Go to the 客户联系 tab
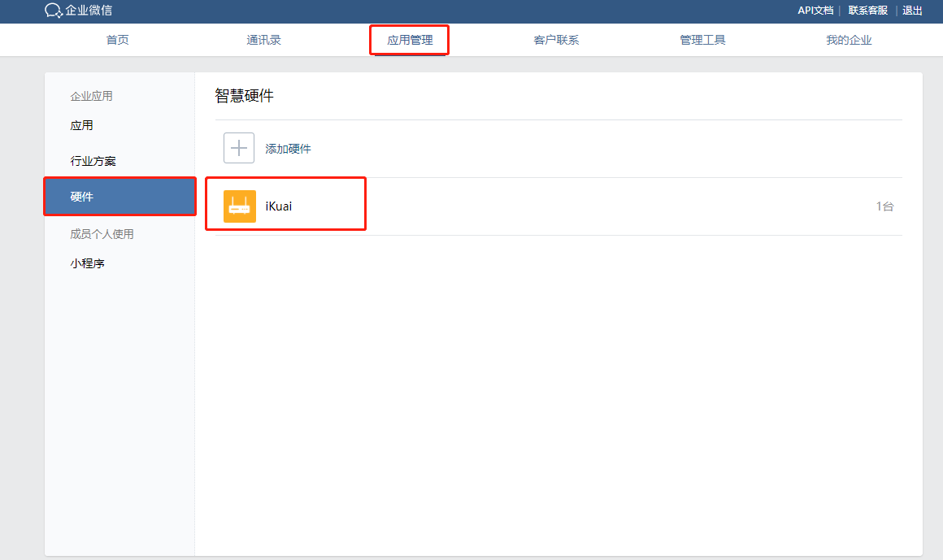This screenshot has width=943, height=560. pyautogui.click(x=556, y=41)
